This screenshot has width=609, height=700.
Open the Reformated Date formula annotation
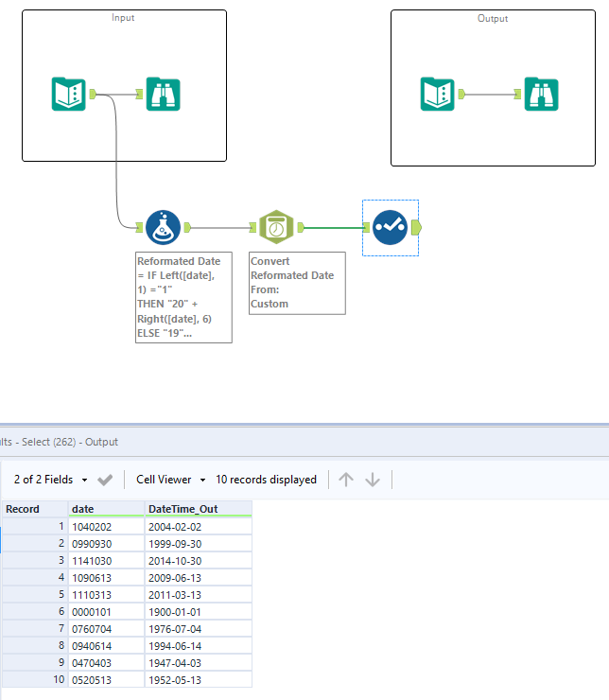coord(183,297)
